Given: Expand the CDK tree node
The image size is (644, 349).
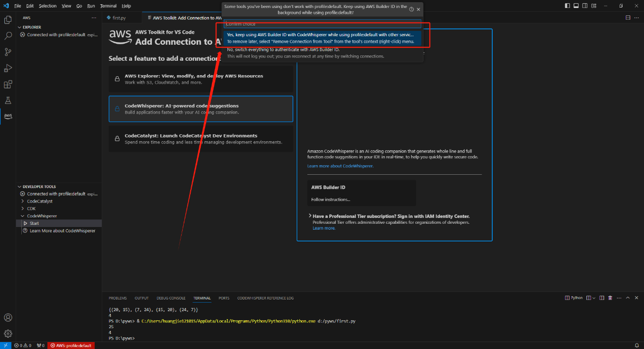Looking at the screenshot, I should tap(22, 208).
